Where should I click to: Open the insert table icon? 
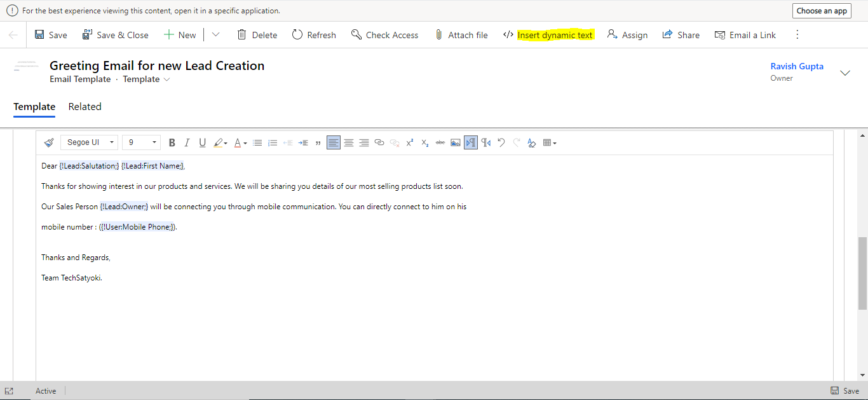click(x=548, y=142)
